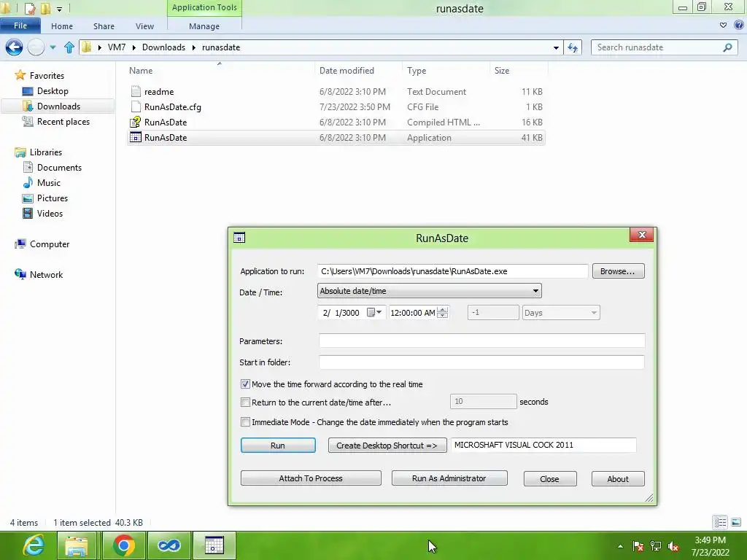This screenshot has width=747, height=560.
Task: Click the readme text document icon
Action: pos(136,91)
